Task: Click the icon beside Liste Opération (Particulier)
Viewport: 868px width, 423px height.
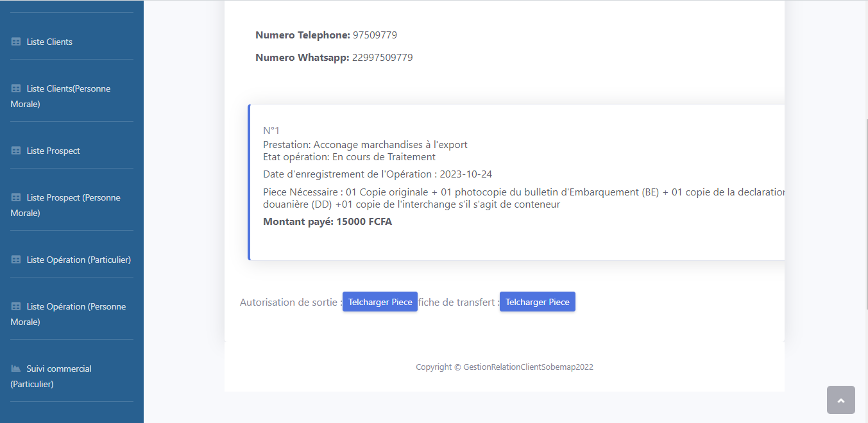Action: pyautogui.click(x=16, y=260)
